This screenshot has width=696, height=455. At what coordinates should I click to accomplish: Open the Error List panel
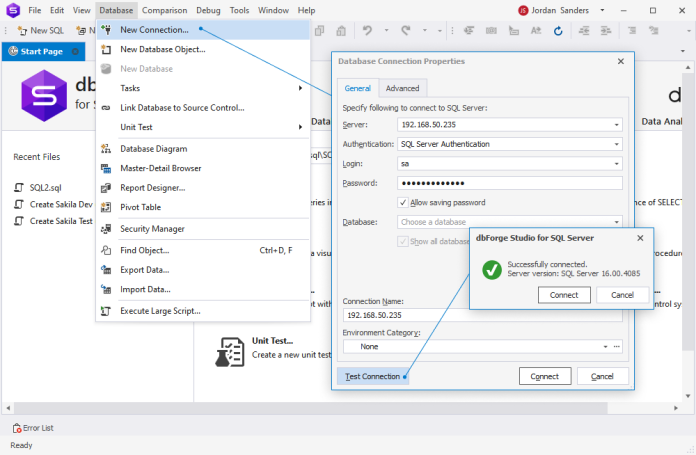(x=33, y=428)
